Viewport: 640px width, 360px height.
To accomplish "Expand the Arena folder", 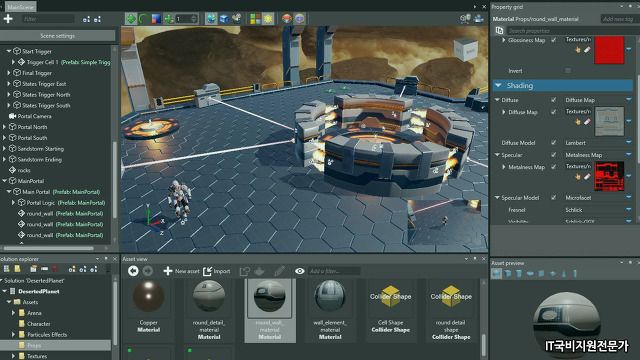I will pos(13,313).
